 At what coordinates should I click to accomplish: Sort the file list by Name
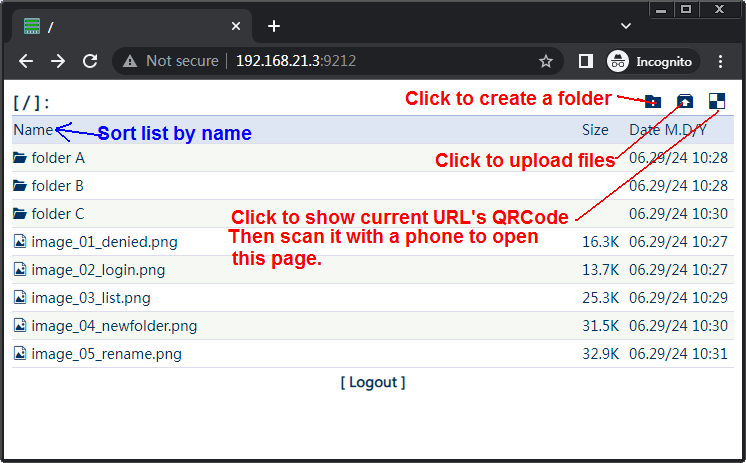click(33, 130)
